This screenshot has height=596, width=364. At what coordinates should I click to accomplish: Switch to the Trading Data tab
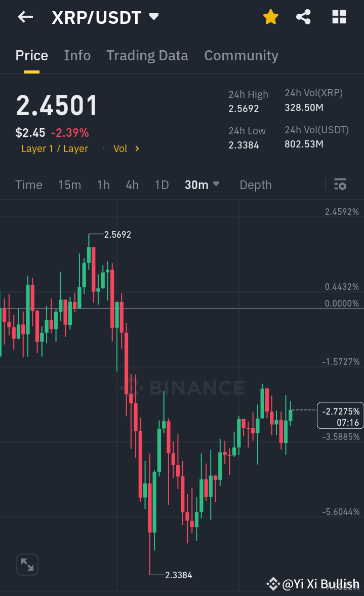pyautogui.click(x=147, y=56)
